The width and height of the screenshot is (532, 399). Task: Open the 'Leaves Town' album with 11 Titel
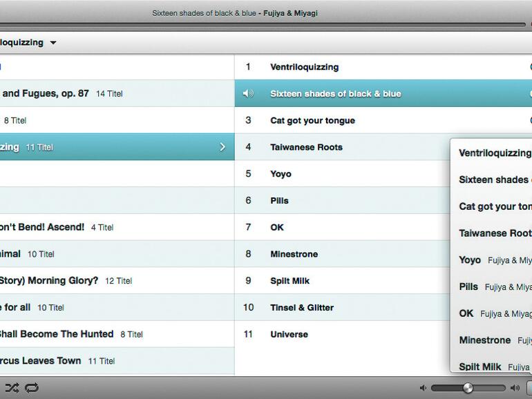point(117,361)
